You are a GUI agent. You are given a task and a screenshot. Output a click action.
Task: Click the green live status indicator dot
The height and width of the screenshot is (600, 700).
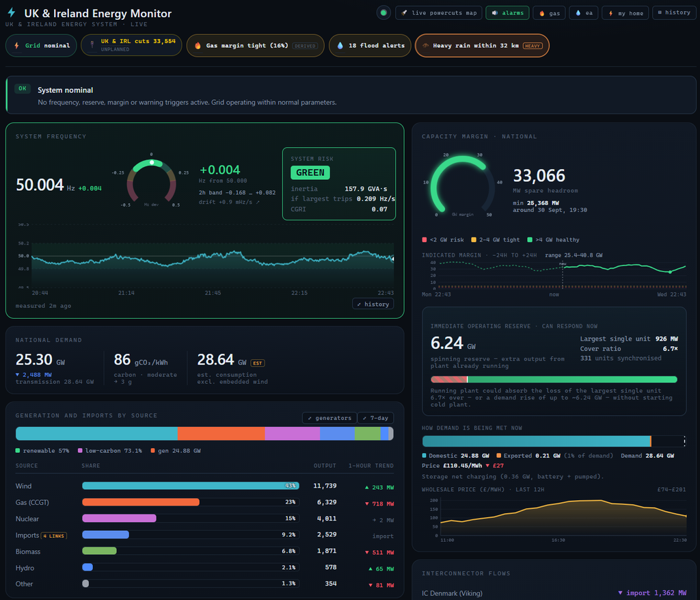pos(383,13)
